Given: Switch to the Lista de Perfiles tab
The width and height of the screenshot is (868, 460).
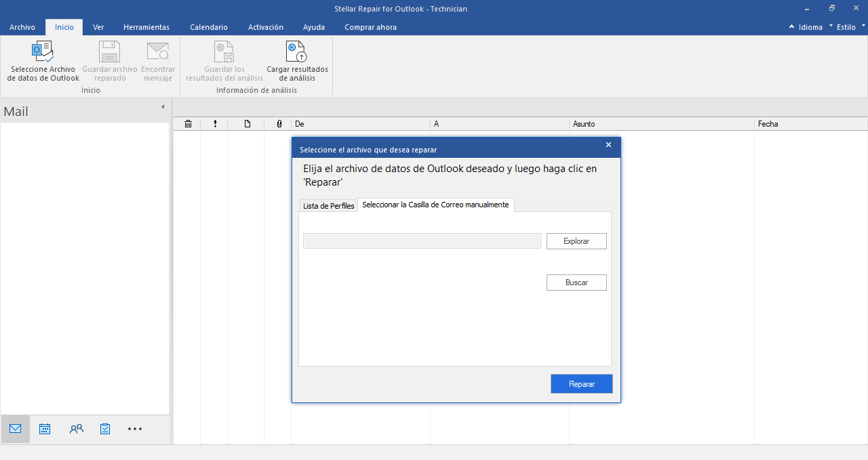Looking at the screenshot, I should coord(329,206).
